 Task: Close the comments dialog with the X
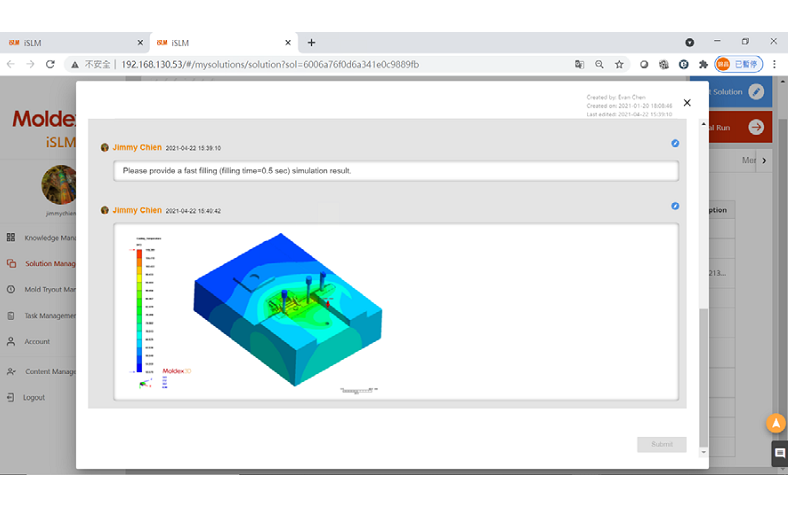pos(687,102)
